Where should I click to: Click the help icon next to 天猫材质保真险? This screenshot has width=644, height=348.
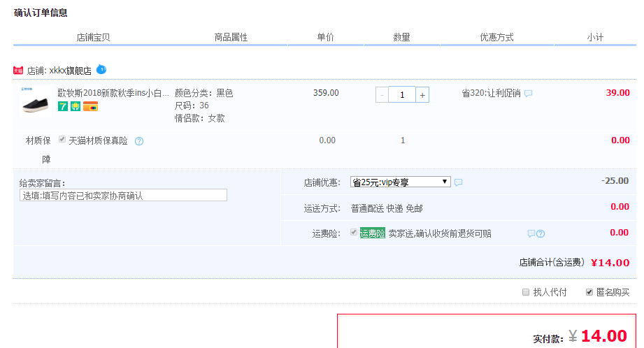click(x=139, y=141)
